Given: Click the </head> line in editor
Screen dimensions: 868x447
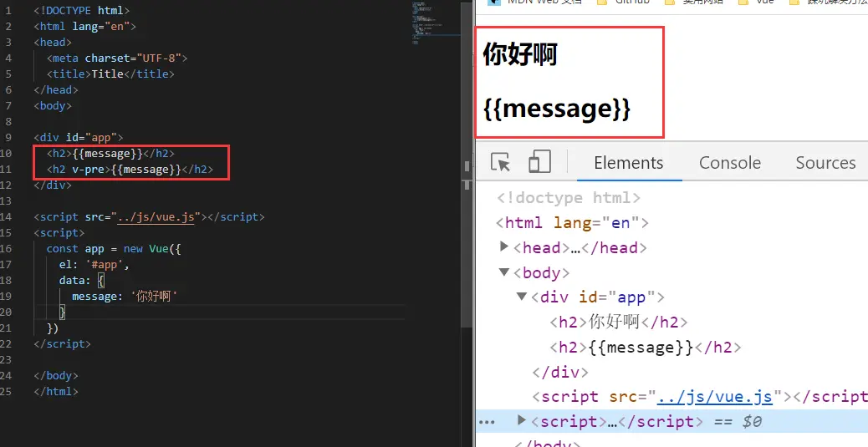Looking at the screenshot, I should [55, 89].
